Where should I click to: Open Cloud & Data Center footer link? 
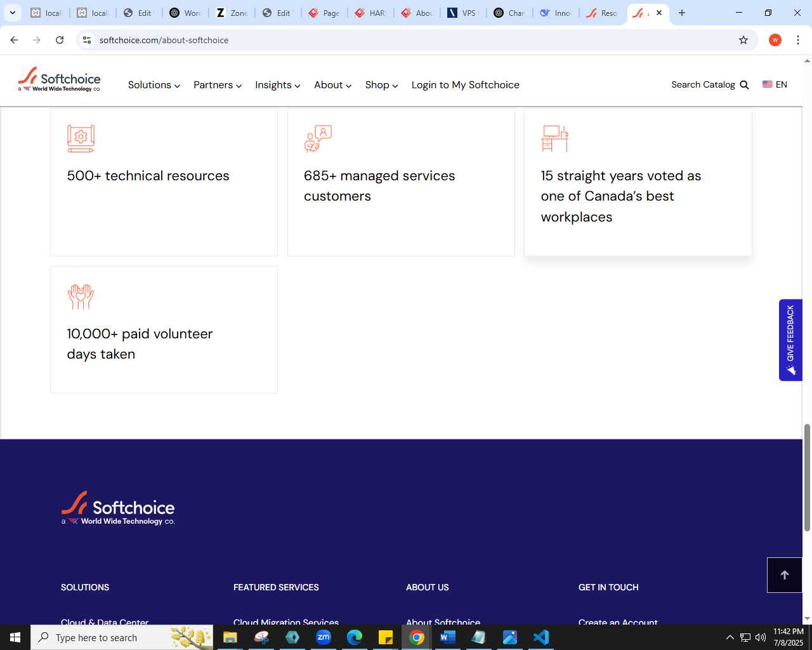coord(105,621)
